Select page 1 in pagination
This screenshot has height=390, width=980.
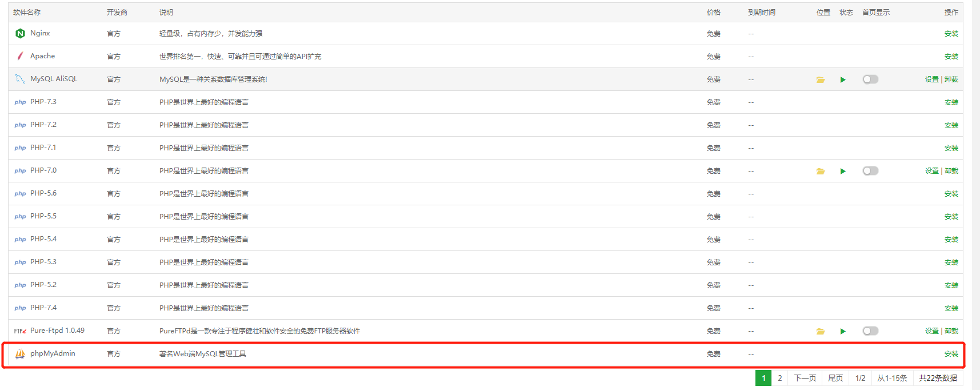click(x=763, y=378)
